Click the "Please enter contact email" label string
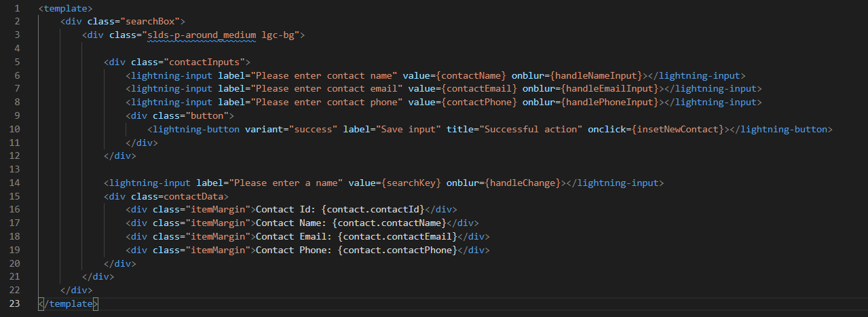Viewport: 868px width, 317px height. click(x=326, y=89)
